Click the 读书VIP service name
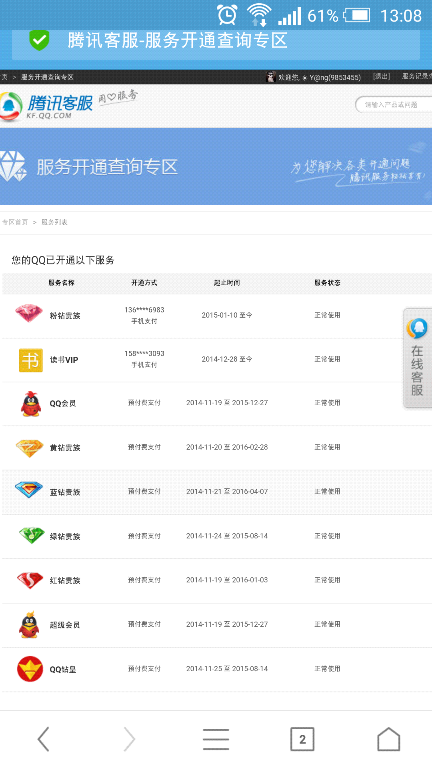 coord(64,360)
